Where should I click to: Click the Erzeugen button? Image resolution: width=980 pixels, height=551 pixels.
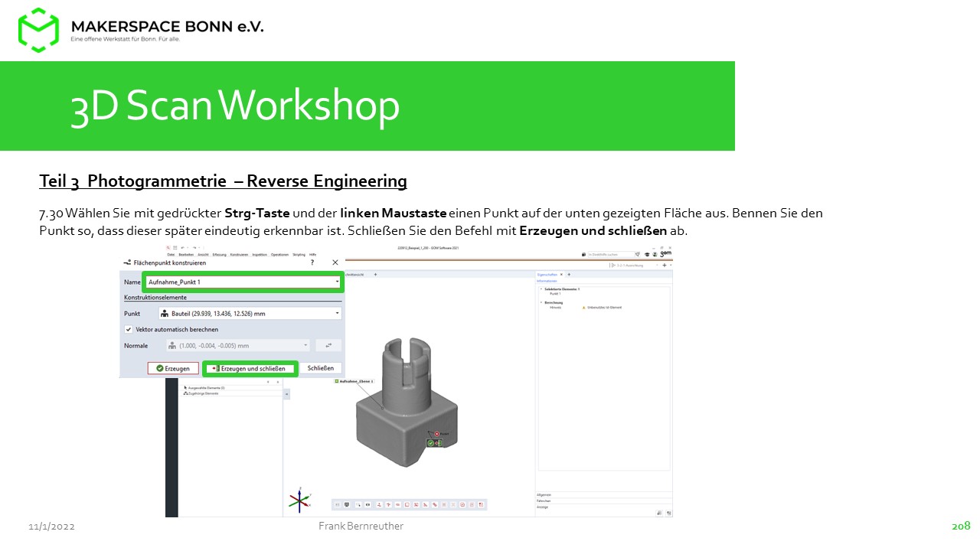point(173,368)
